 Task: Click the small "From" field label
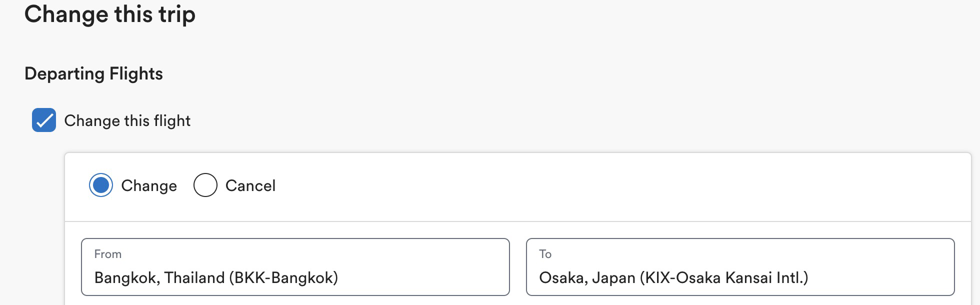tap(107, 254)
